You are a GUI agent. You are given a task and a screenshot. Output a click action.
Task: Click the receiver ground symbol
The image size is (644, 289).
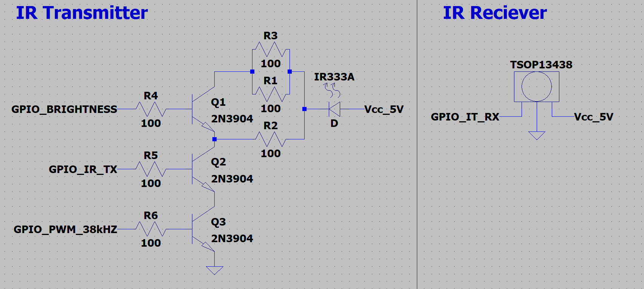[x=537, y=136]
